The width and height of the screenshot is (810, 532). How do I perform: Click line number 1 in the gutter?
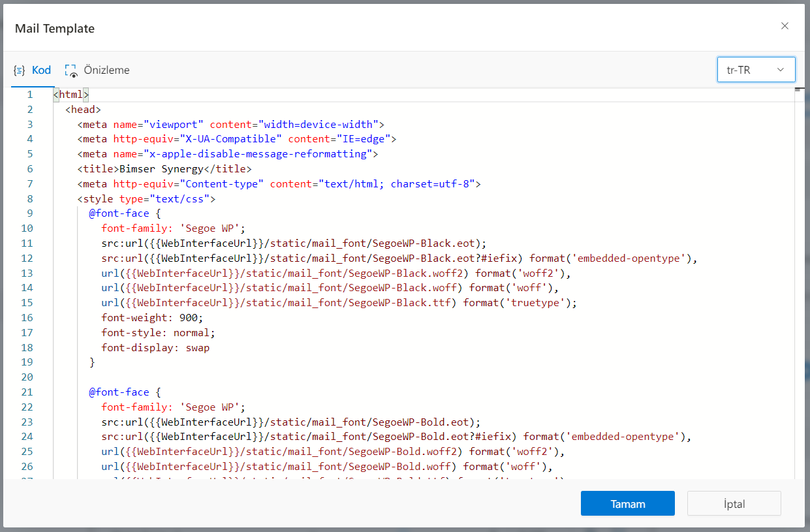[29, 95]
